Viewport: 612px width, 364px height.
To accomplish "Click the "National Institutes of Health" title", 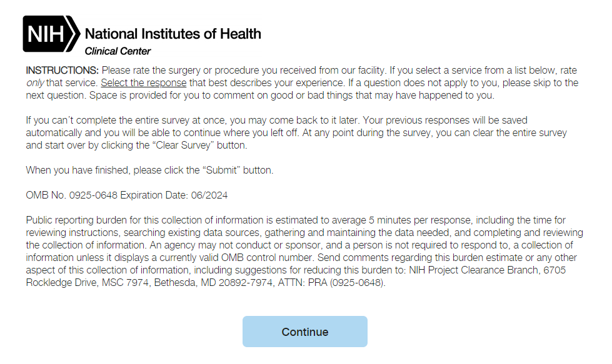I will coord(173,34).
